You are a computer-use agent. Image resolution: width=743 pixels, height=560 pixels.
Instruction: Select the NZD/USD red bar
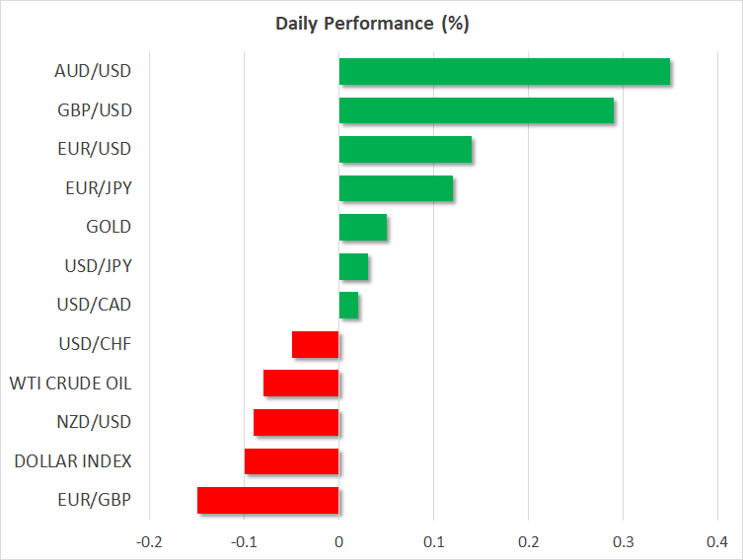296,422
